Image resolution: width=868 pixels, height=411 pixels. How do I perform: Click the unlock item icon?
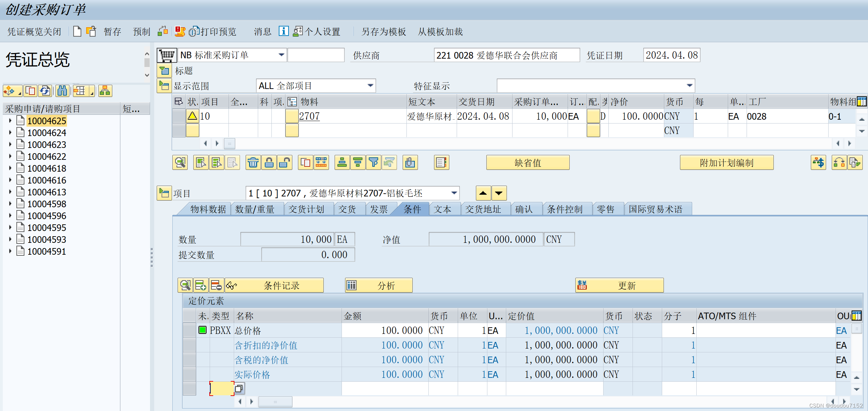(285, 163)
